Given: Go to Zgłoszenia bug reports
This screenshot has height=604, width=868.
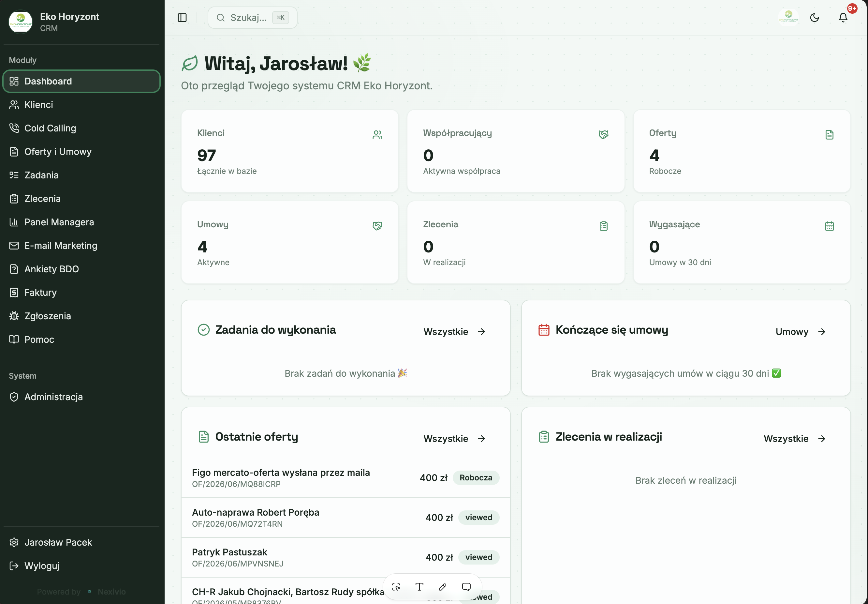Looking at the screenshot, I should (x=81, y=316).
